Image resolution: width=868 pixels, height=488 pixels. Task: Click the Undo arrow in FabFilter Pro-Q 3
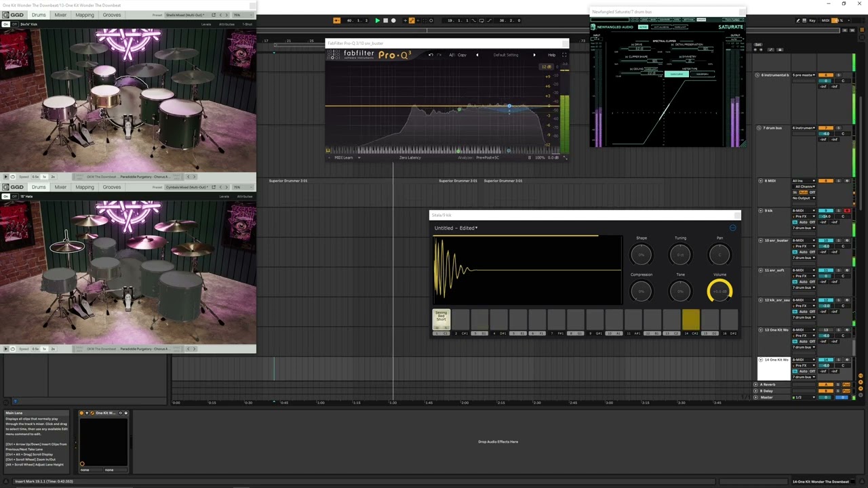[431, 55]
